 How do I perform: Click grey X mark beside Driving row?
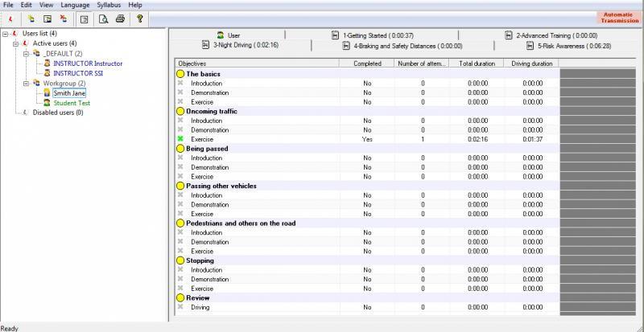[180, 307]
